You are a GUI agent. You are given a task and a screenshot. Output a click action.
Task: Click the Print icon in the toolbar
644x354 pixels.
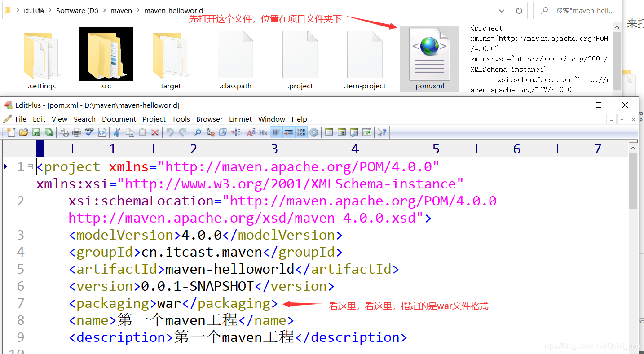tap(77, 132)
